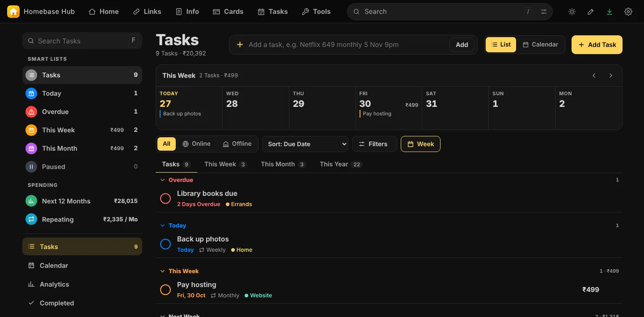Click the yellow Add Task button
The width and height of the screenshot is (644, 317).
pyautogui.click(x=597, y=45)
